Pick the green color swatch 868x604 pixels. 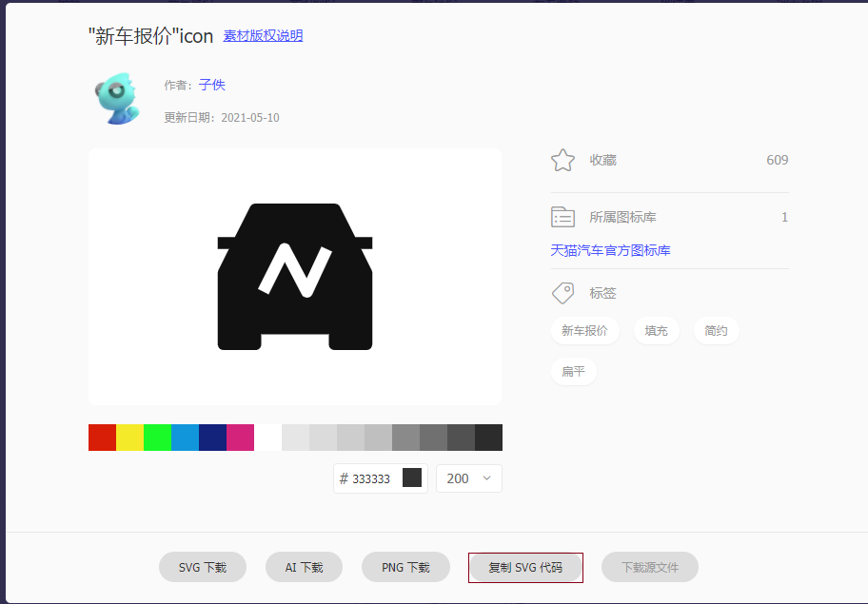point(158,438)
